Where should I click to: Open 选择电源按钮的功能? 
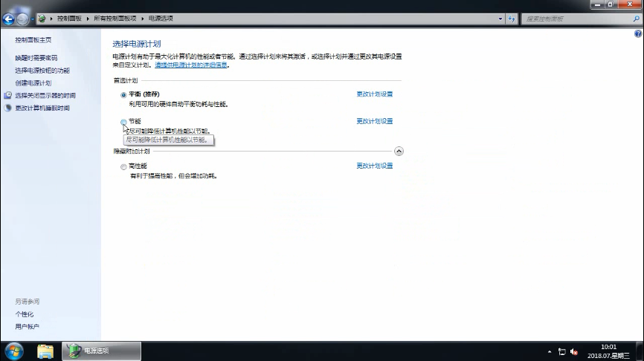(x=42, y=71)
